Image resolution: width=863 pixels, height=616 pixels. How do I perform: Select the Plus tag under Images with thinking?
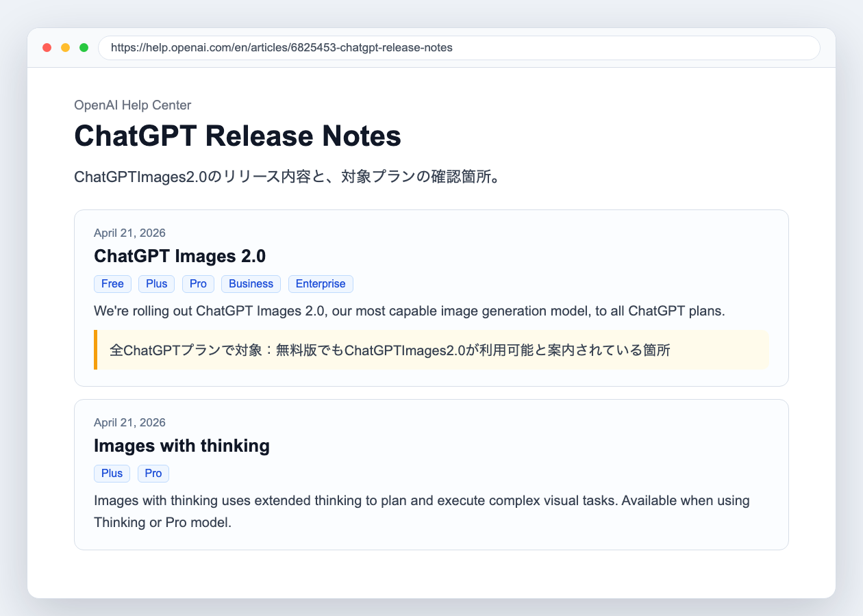pyautogui.click(x=112, y=474)
